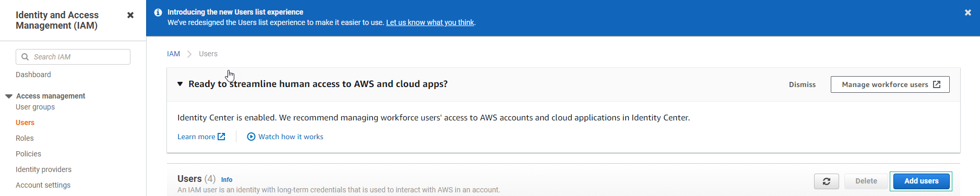Screen dimensions: 980x196
Task: Open User groups in the sidebar
Action: [x=35, y=107]
